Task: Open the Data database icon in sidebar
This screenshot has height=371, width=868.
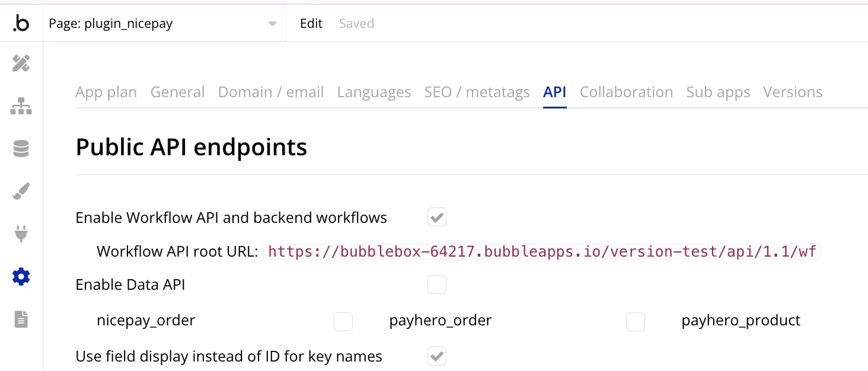Action: [x=21, y=149]
